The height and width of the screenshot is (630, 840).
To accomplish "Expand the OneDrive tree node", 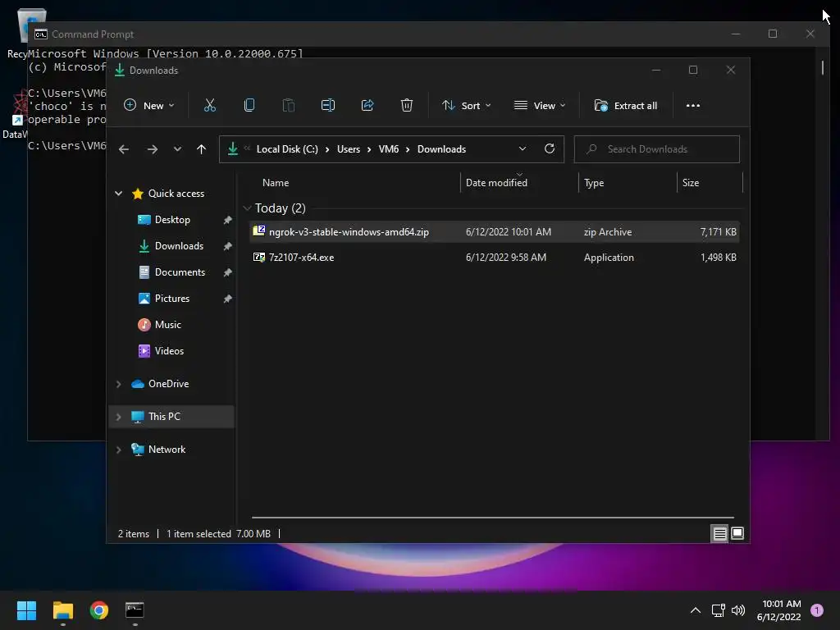I will (x=118, y=384).
